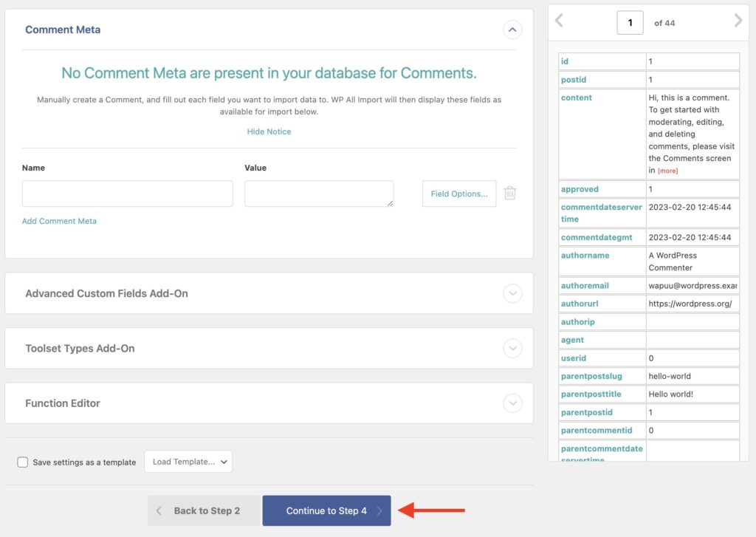Image resolution: width=756 pixels, height=537 pixels.
Task: Click the Value input field
Action: tap(319, 193)
